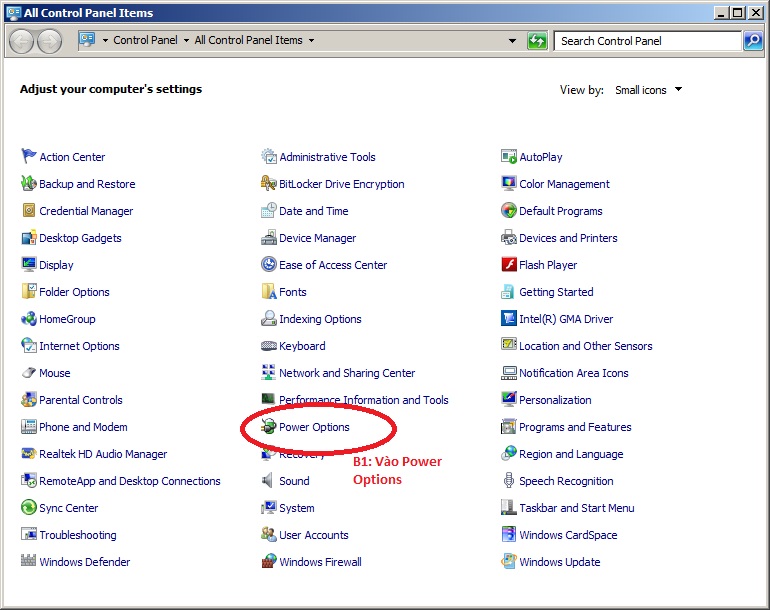The height and width of the screenshot is (610, 770).
Task: Click All Control Panel Items breadcrumb segment
Action: pos(248,40)
